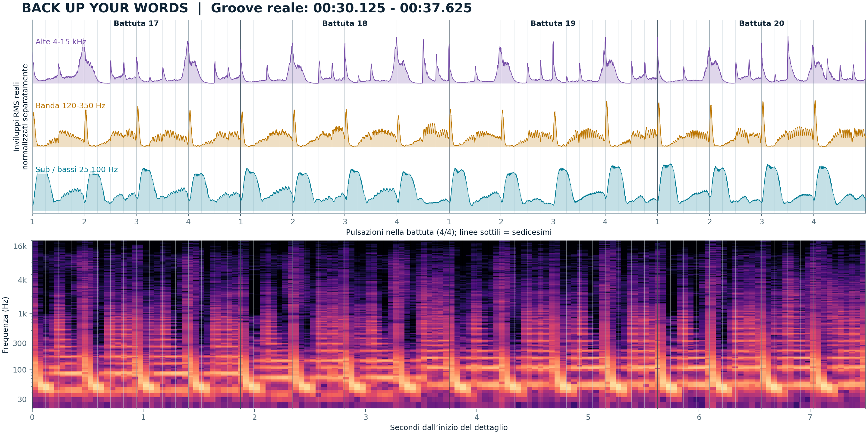Click the "Battuta 20" bar label

pos(762,24)
